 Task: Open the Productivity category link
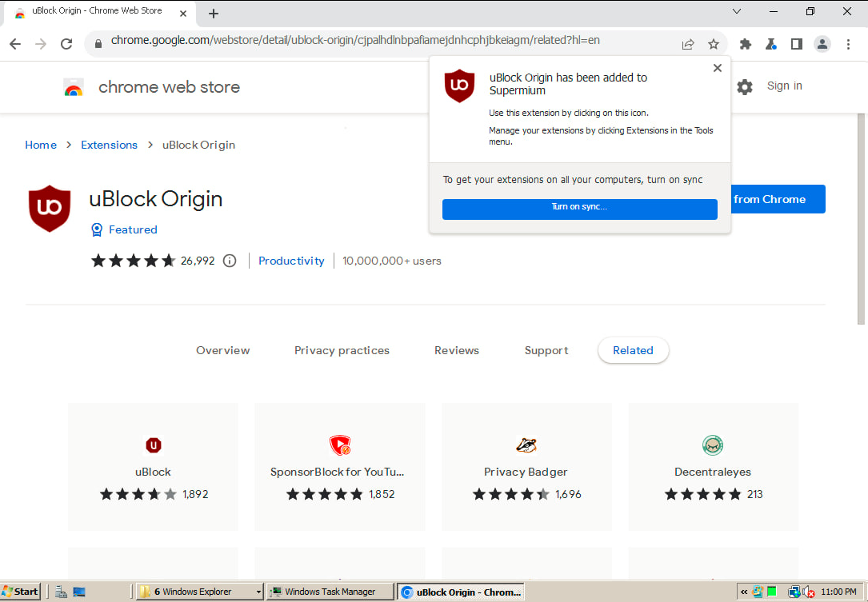coord(291,261)
